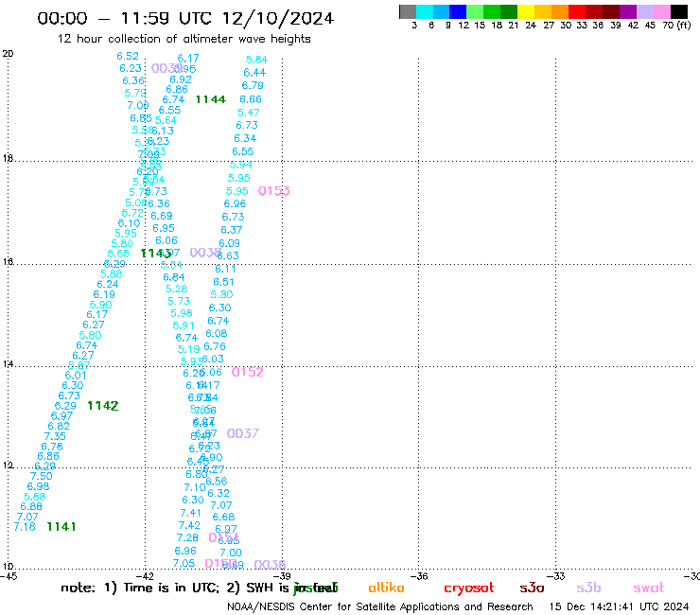Select the wave height reading 6.34

click(x=245, y=138)
